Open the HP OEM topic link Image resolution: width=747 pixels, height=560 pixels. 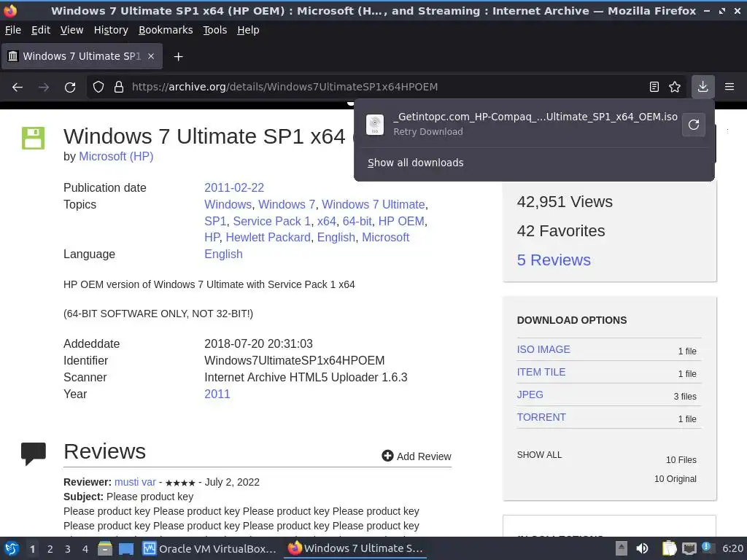(x=401, y=221)
